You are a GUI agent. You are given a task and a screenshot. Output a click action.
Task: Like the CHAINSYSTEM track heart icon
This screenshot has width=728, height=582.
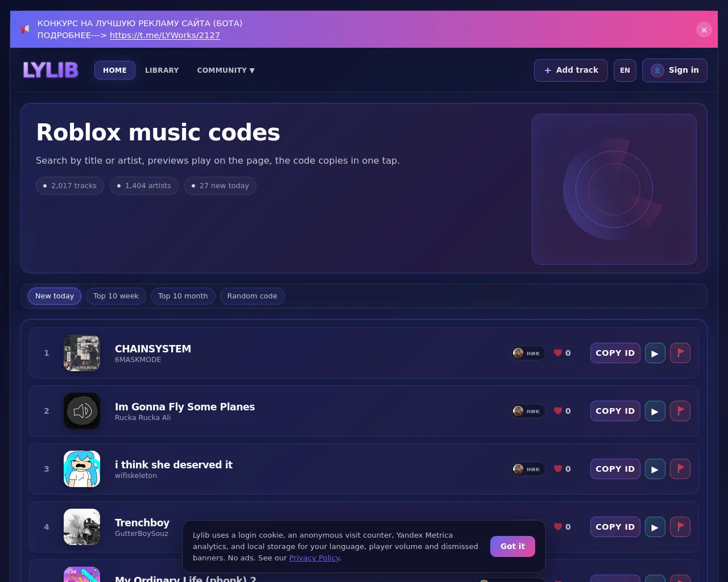pos(558,353)
